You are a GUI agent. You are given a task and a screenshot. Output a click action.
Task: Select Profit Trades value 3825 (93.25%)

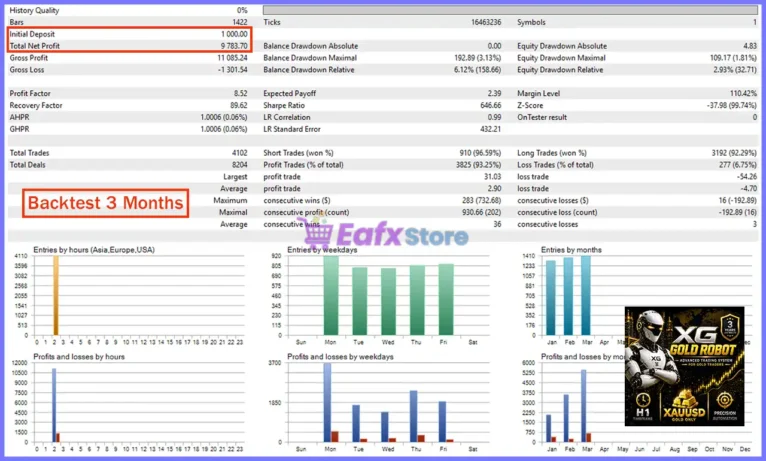(479, 165)
